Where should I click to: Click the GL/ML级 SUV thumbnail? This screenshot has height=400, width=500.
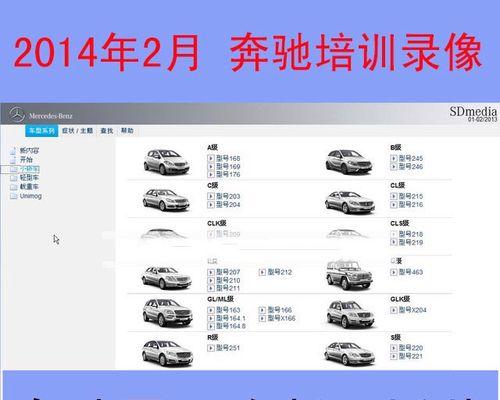point(167,313)
